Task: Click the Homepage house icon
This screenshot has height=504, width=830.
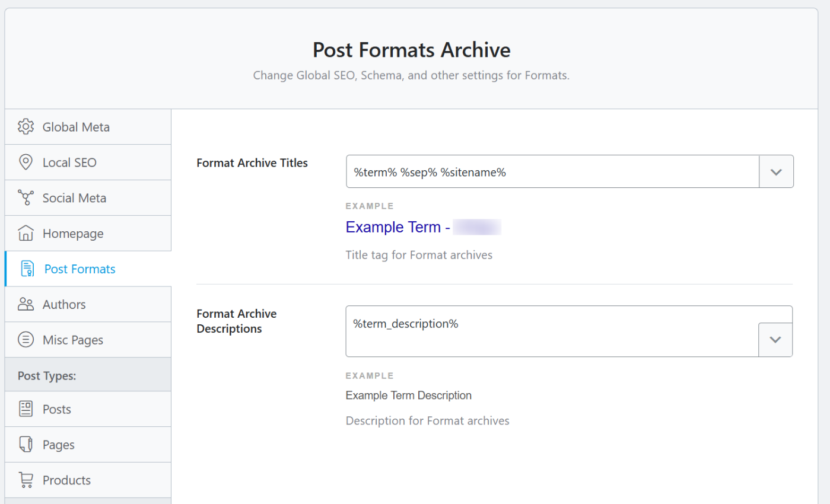Action: pos(26,234)
